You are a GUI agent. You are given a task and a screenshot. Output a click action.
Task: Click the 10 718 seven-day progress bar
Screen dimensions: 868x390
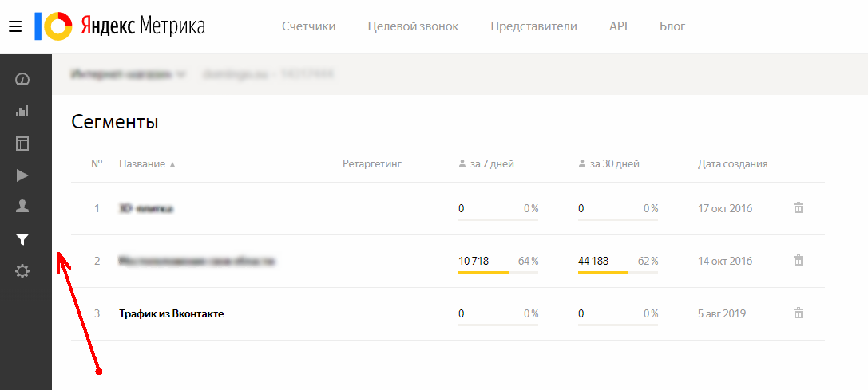point(498,272)
